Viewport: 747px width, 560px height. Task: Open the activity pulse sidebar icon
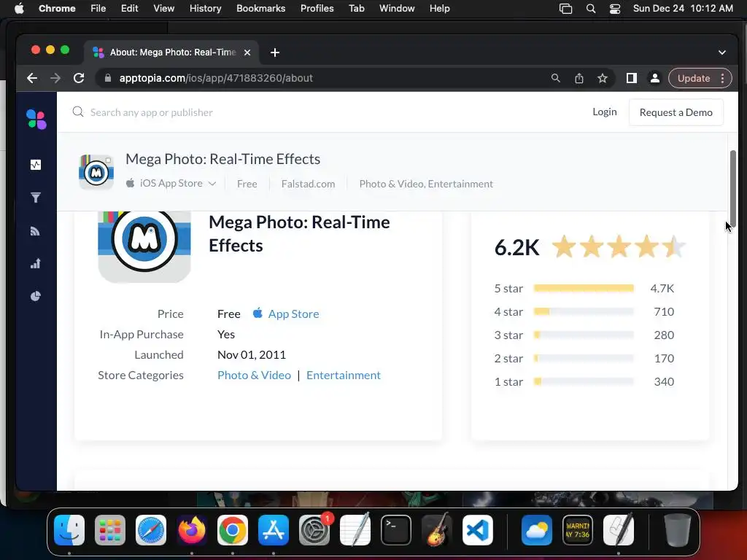pos(36,165)
